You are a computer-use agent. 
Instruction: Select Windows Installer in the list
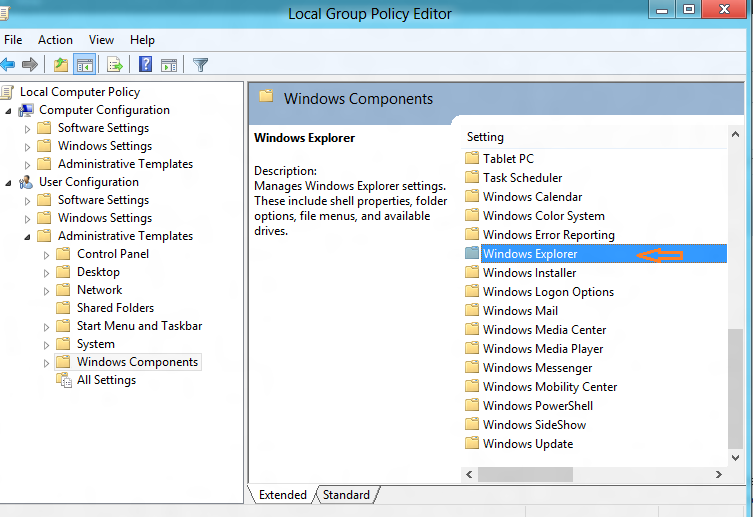pos(529,273)
